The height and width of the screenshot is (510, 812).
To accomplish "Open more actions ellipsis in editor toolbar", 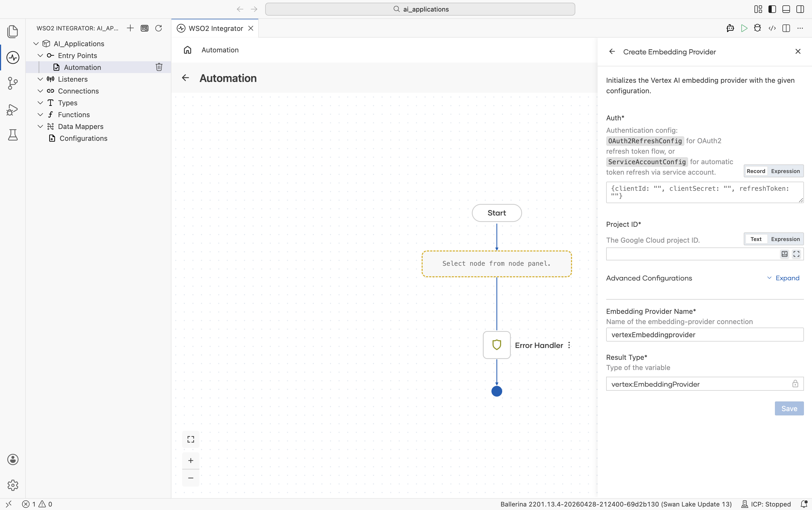I will coord(800,28).
